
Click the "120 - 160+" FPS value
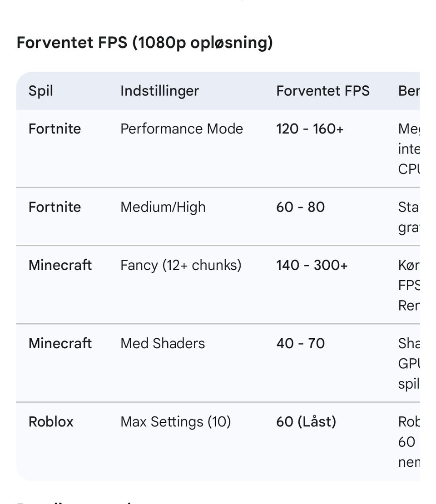(x=310, y=129)
